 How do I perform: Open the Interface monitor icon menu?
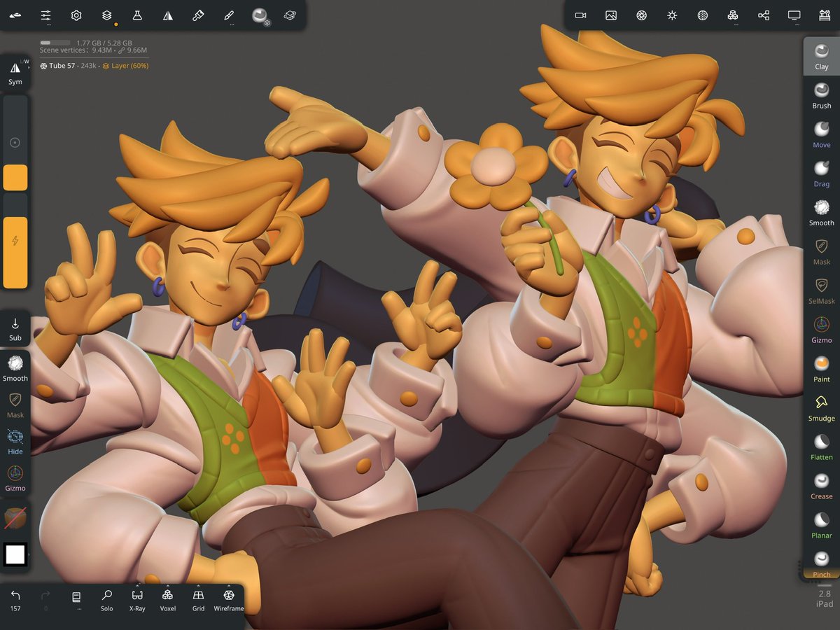[x=794, y=15]
